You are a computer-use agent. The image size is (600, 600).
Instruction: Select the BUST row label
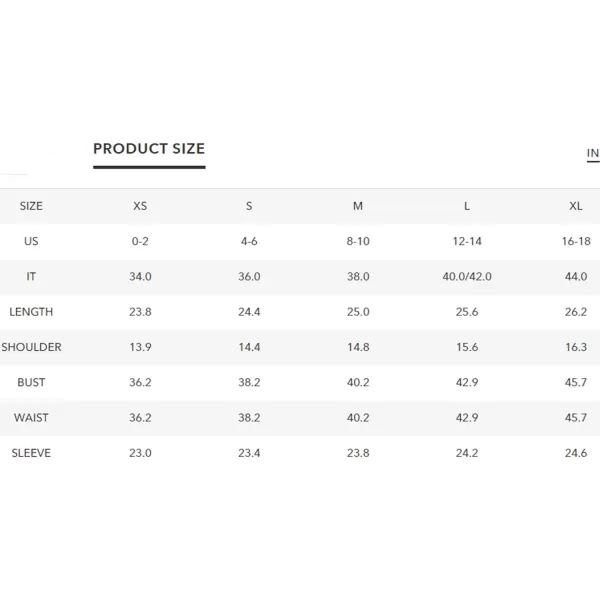pyautogui.click(x=31, y=382)
